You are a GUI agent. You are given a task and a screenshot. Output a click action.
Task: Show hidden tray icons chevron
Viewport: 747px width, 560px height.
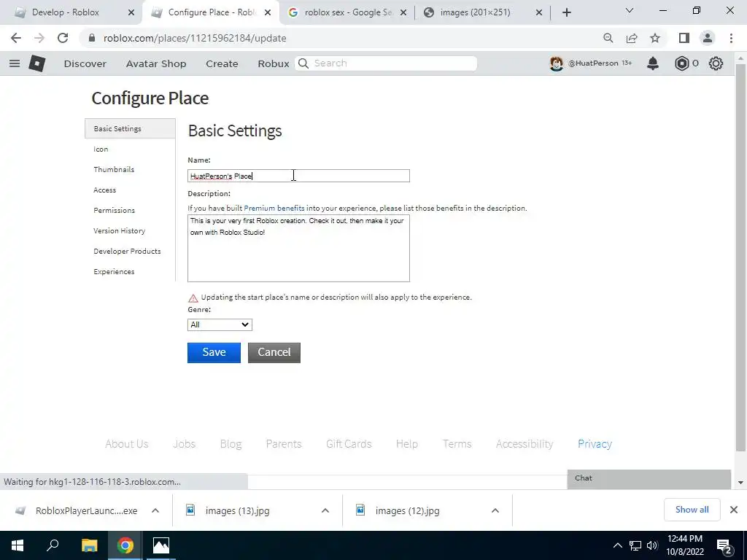(x=617, y=545)
